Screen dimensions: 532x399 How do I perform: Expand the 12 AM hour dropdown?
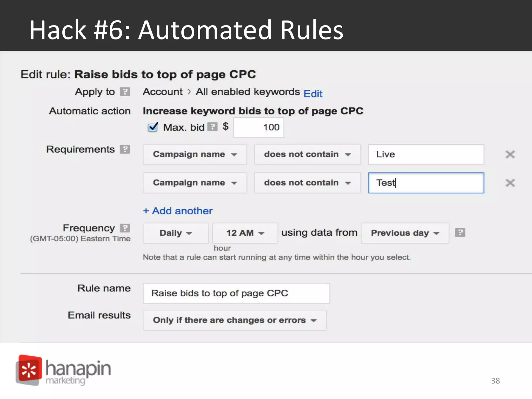[x=245, y=233]
